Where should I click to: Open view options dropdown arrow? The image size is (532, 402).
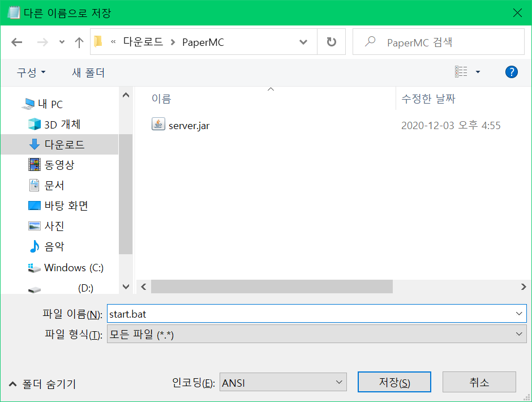[478, 72]
